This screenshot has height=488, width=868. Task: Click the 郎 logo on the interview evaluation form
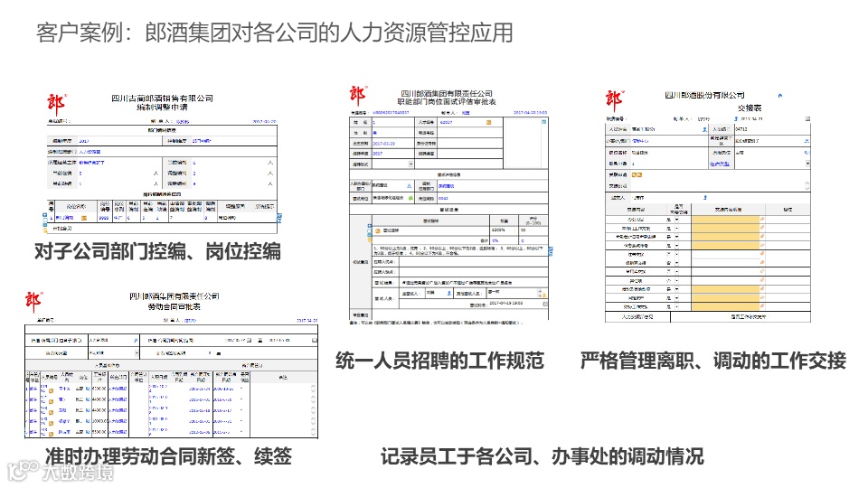pyautogui.click(x=358, y=96)
